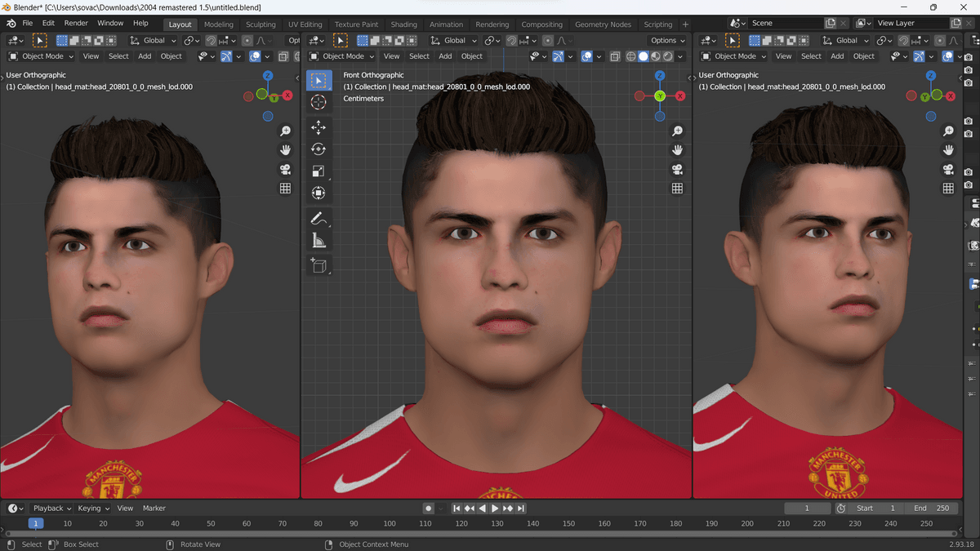Click the pan hand icon in the right viewport
The height and width of the screenshot is (551, 980).
pyautogui.click(x=948, y=150)
